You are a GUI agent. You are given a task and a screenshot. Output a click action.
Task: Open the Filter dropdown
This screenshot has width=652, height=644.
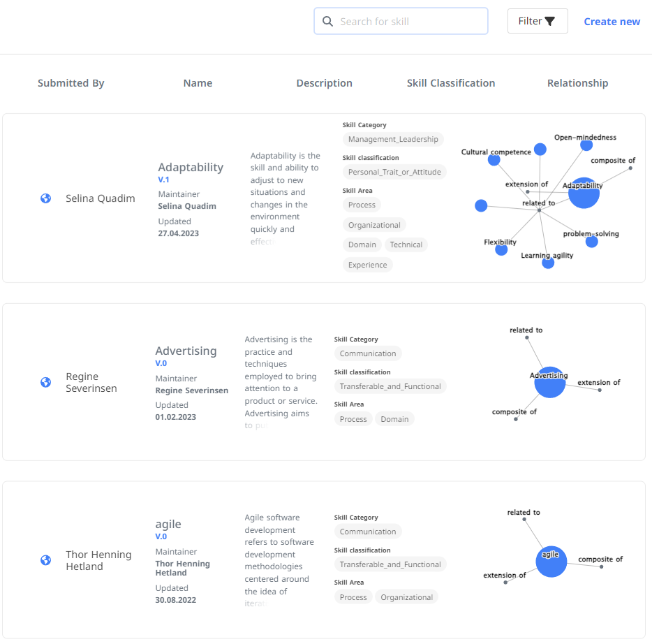tap(537, 21)
